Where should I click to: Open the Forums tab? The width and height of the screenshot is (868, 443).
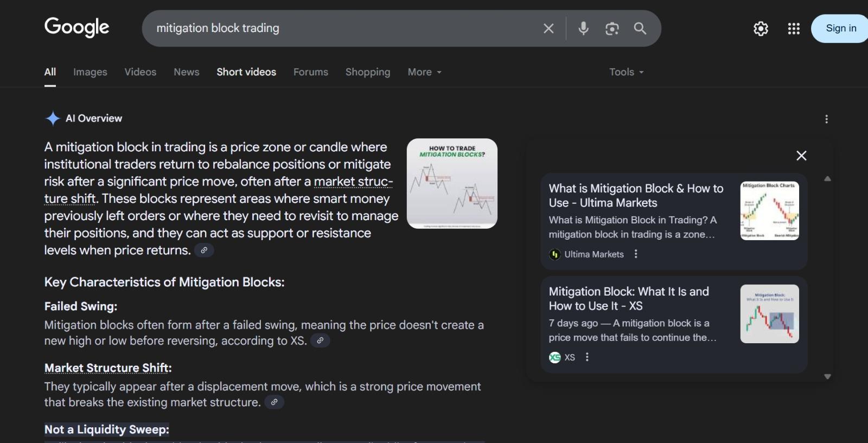(x=311, y=72)
